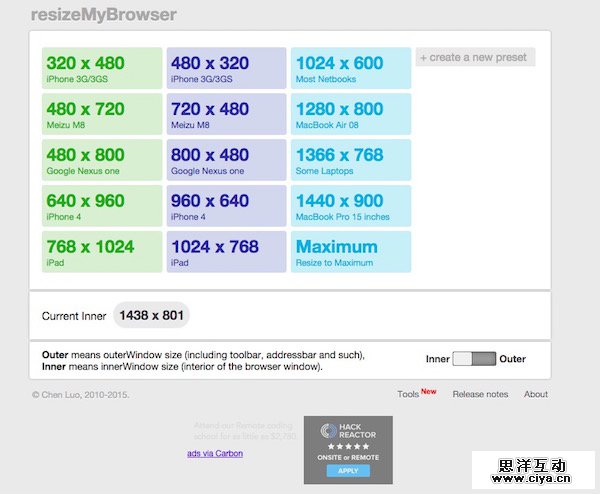The height and width of the screenshot is (494, 600).
Task: Choose the 1024 x 600 Most Netbooks preset
Action: pos(351,68)
